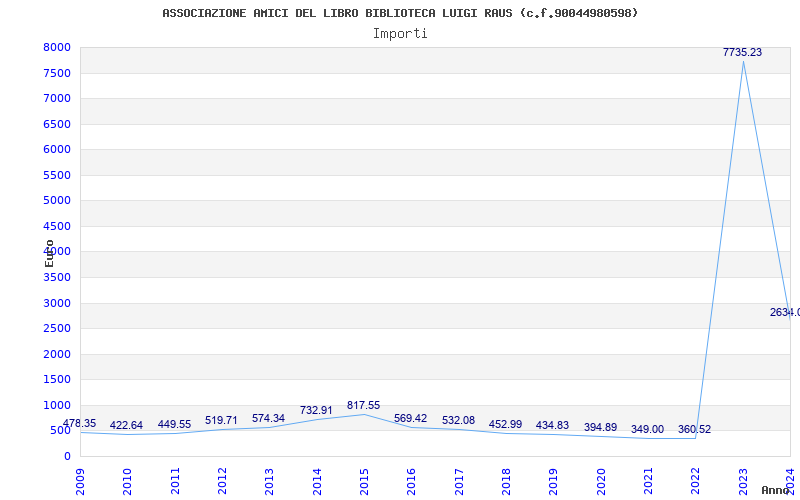Click the 349.00 data label
Screen dimensions: 800x500
coord(647,430)
